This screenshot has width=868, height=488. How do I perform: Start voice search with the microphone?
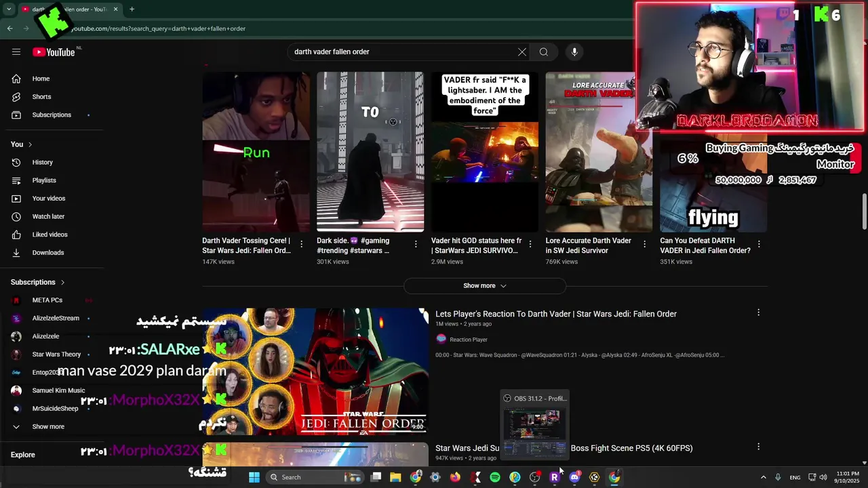click(x=574, y=52)
